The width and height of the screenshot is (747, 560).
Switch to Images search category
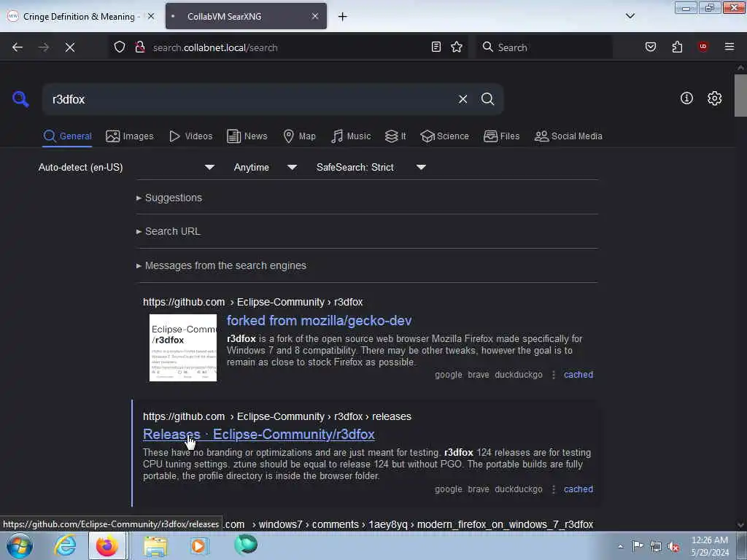pos(130,136)
